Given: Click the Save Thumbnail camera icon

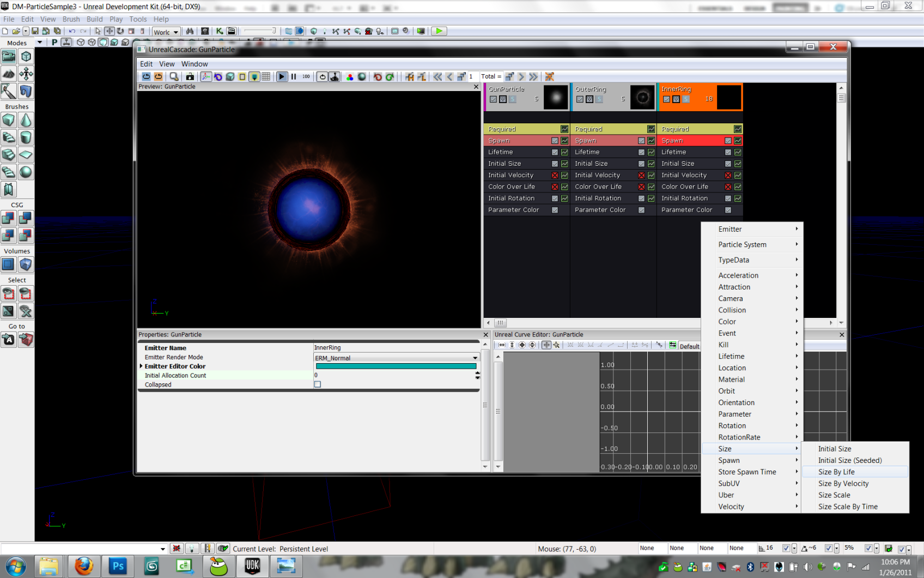Looking at the screenshot, I should (190, 77).
